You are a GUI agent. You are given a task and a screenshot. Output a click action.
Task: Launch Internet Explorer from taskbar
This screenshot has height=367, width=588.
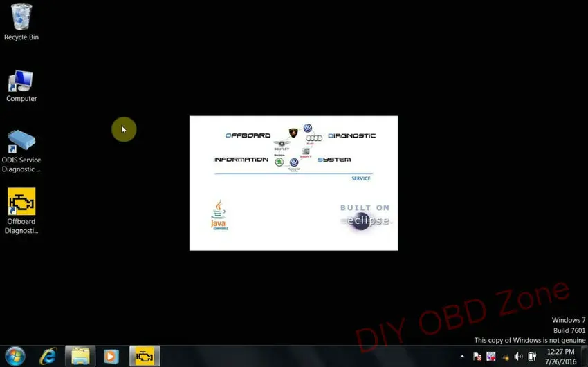coord(48,356)
